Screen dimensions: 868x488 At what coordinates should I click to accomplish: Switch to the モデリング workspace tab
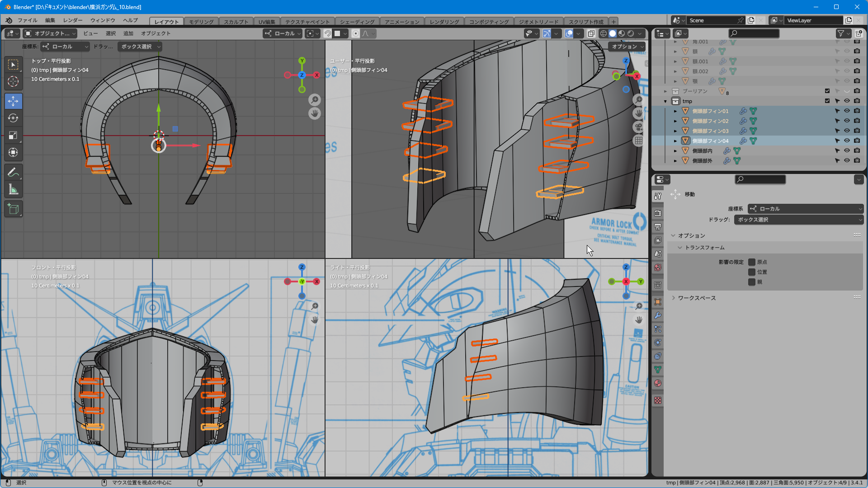point(201,22)
